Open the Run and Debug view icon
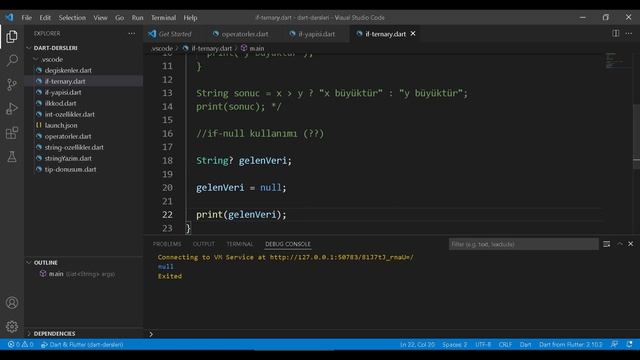The image size is (640, 360). [12, 109]
